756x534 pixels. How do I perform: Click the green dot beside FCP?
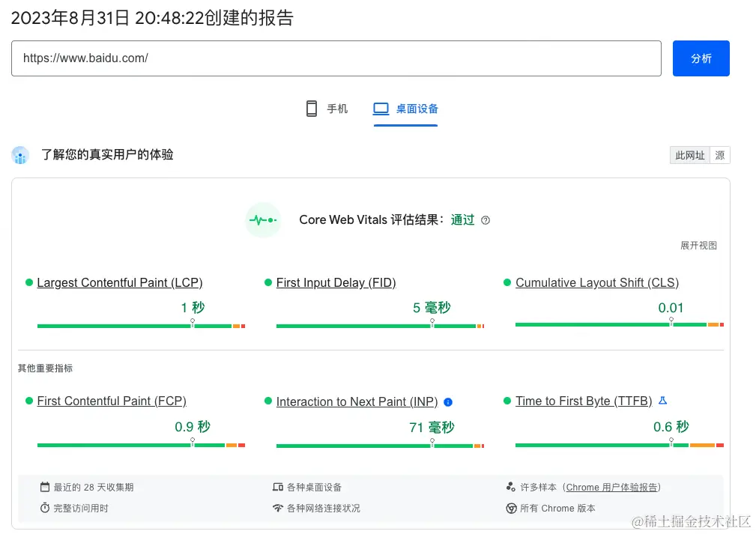(29, 401)
